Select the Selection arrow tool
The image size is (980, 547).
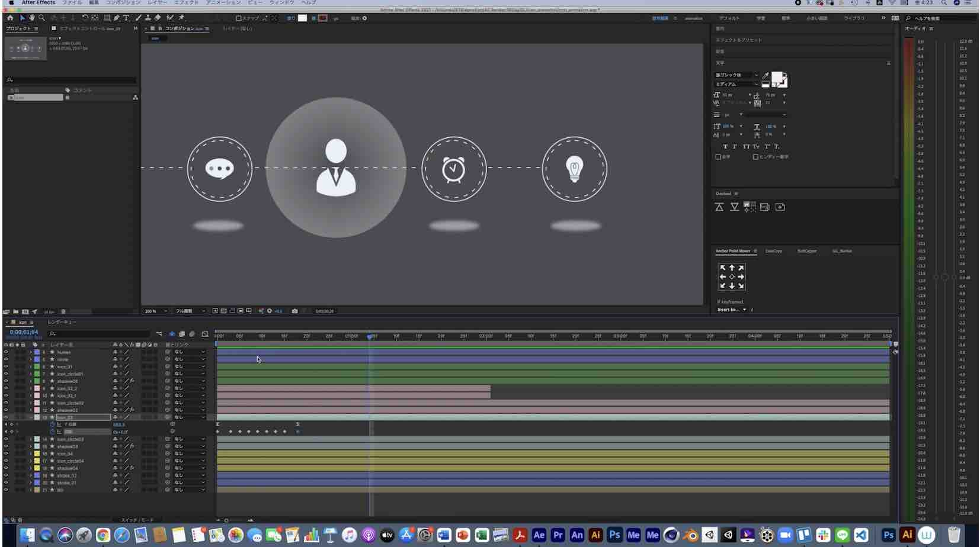point(23,18)
